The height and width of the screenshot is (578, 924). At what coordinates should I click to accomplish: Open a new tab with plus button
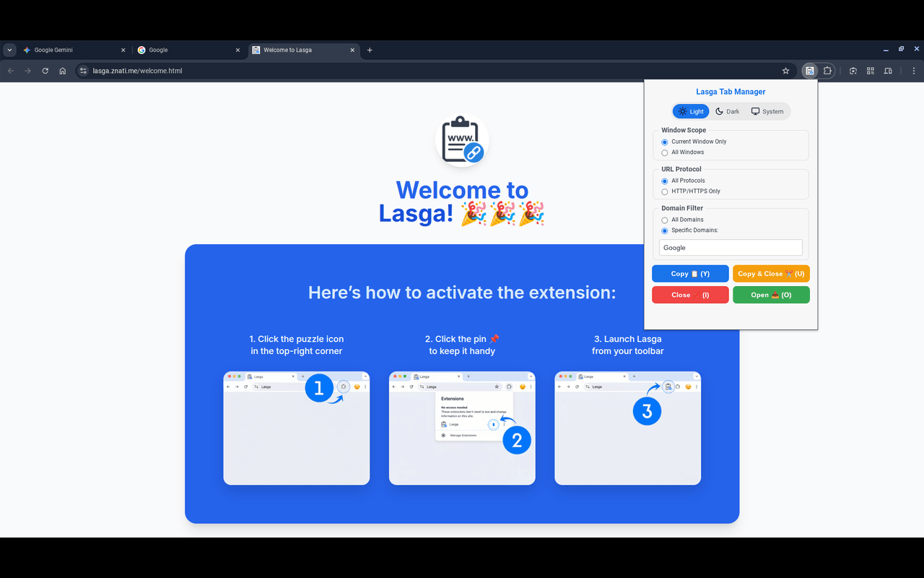[370, 50]
